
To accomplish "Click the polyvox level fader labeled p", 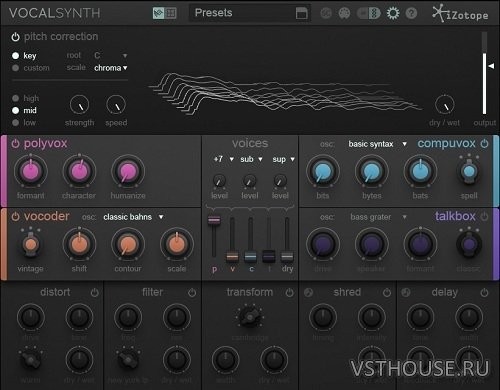I will tap(214, 221).
